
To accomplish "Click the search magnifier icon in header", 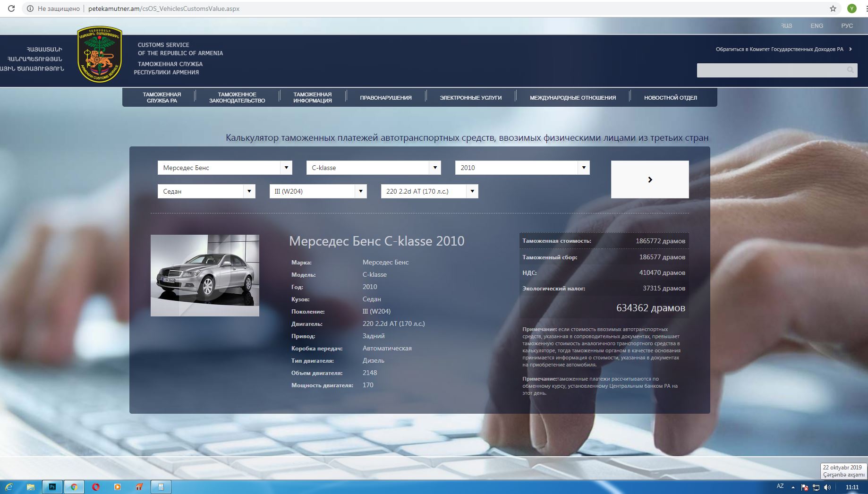I will tap(850, 70).
